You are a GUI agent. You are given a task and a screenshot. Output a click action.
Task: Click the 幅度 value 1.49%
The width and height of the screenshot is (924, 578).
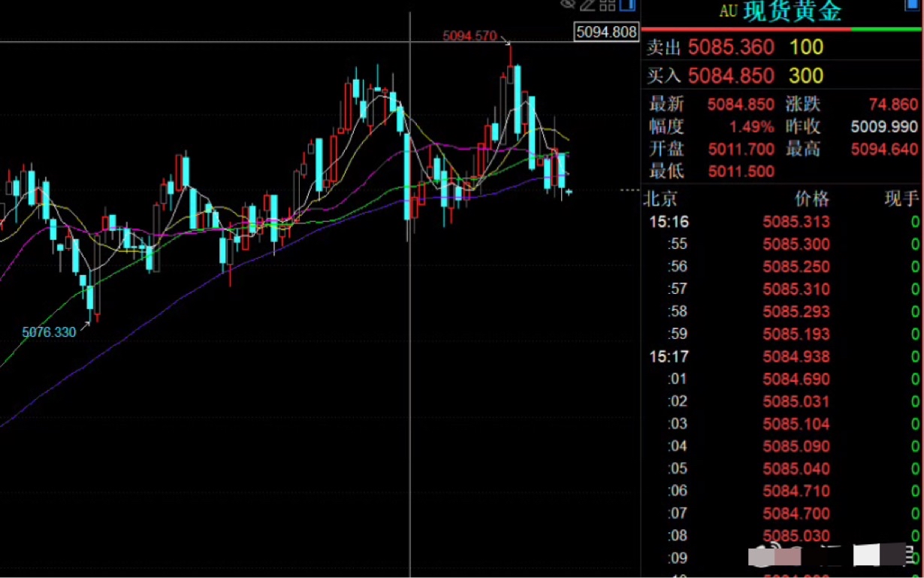click(x=751, y=126)
